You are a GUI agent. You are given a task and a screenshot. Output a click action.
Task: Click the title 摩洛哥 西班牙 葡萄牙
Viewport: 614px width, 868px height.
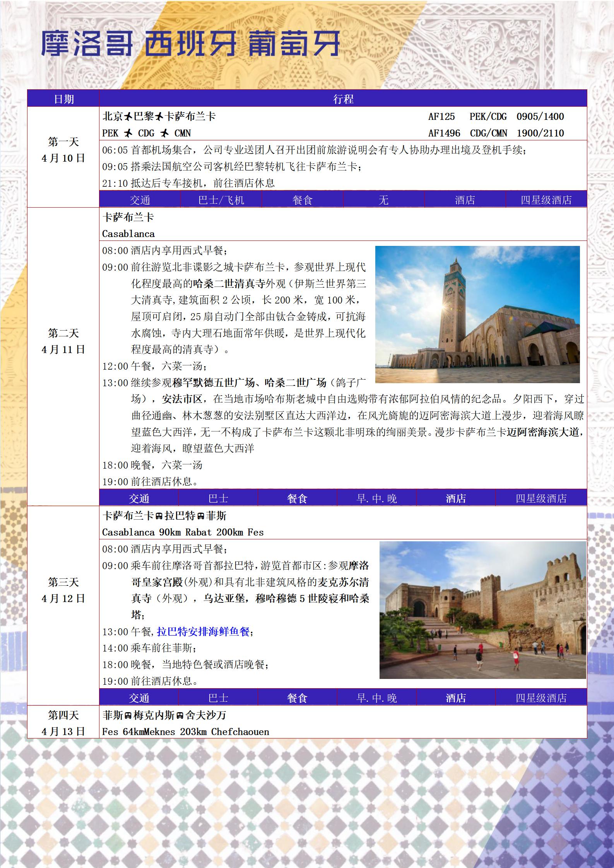point(190,43)
